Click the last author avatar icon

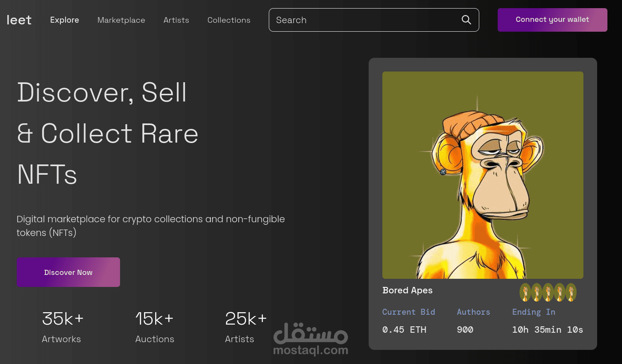point(571,292)
